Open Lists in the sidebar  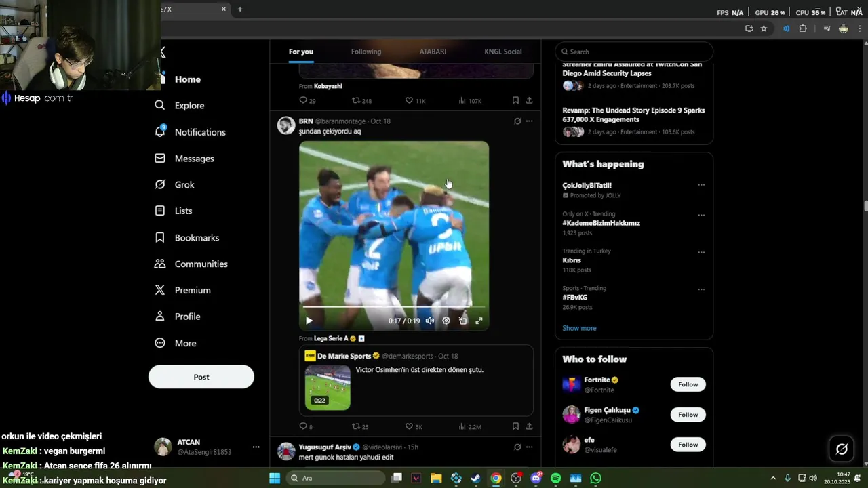pos(174,211)
